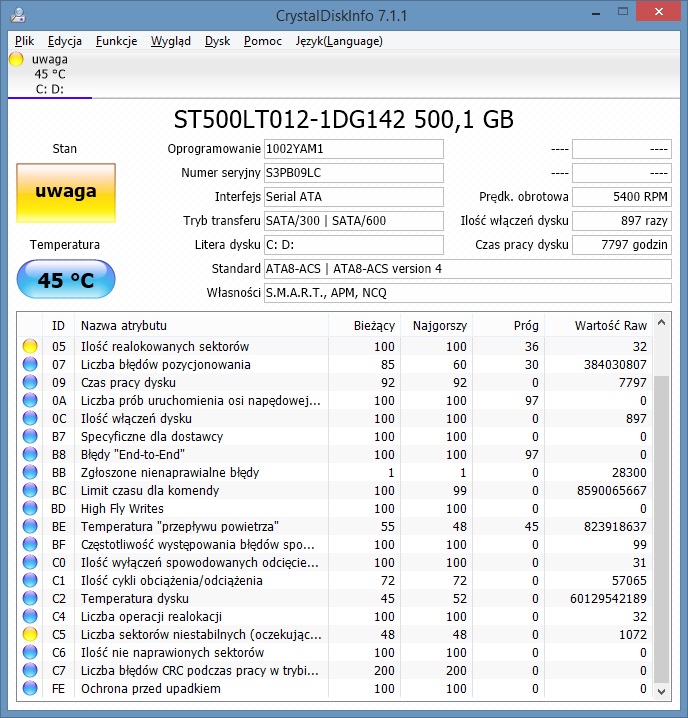Click blue status icon for attribute C7

(x=30, y=670)
